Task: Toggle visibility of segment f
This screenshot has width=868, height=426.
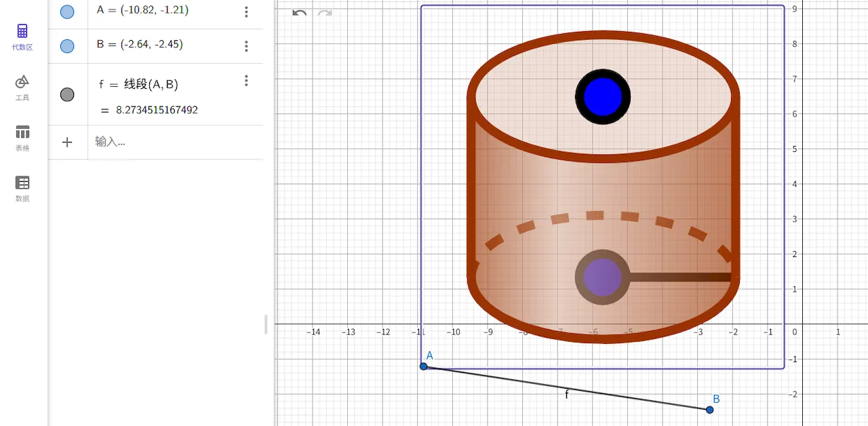Action: pyautogui.click(x=67, y=94)
